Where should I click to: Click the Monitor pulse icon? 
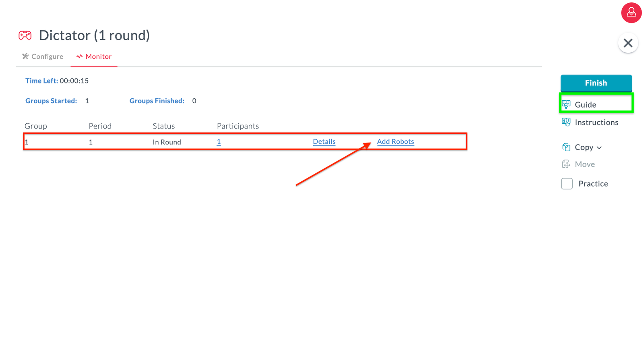pos(79,56)
